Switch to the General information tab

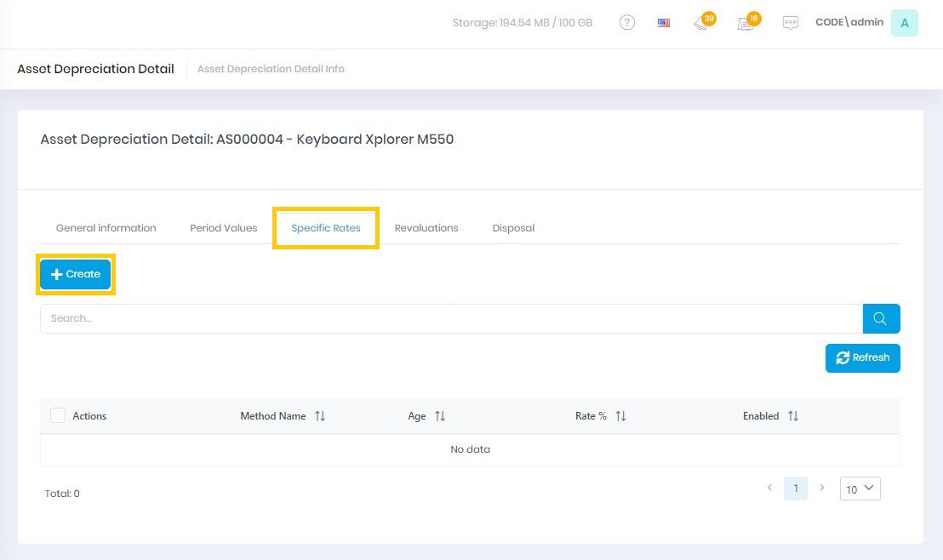(106, 228)
